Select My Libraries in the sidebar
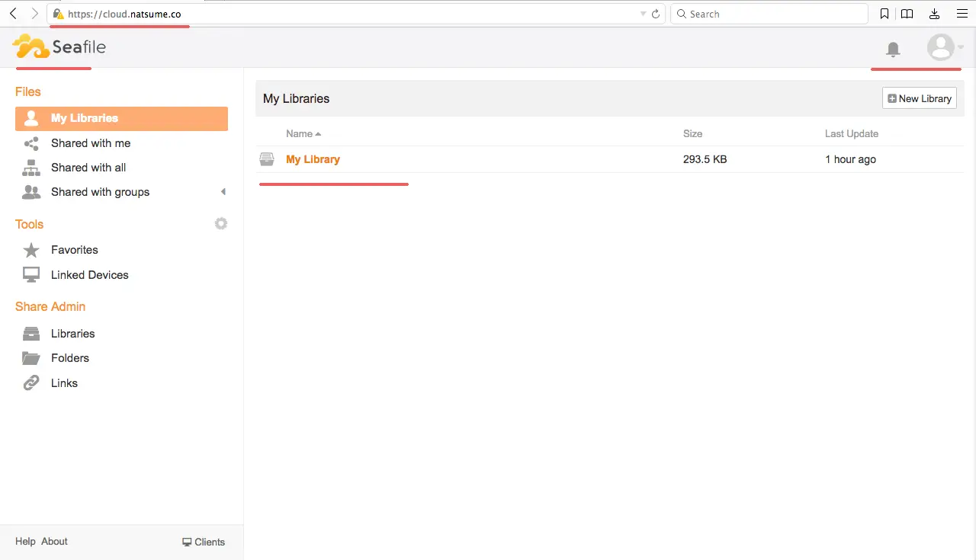 click(121, 118)
